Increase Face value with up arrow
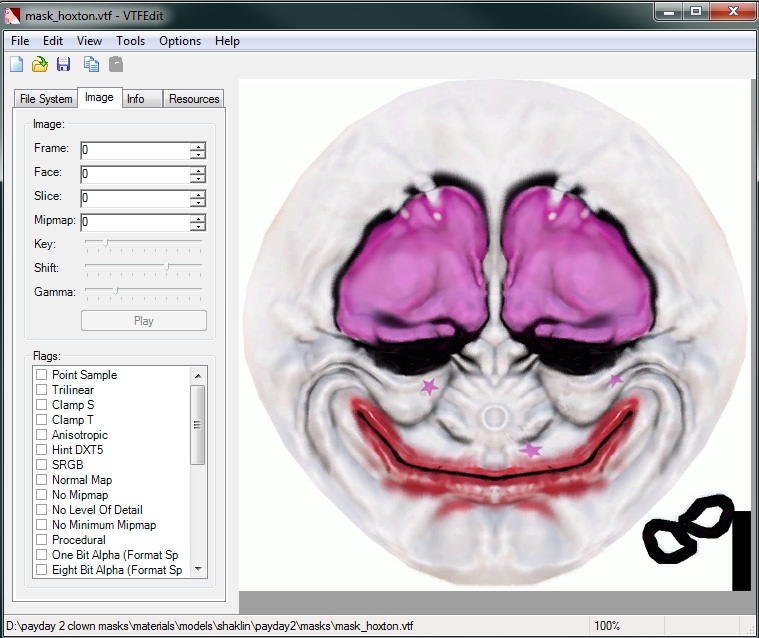Viewport: 759px width, 638px height. [197, 170]
